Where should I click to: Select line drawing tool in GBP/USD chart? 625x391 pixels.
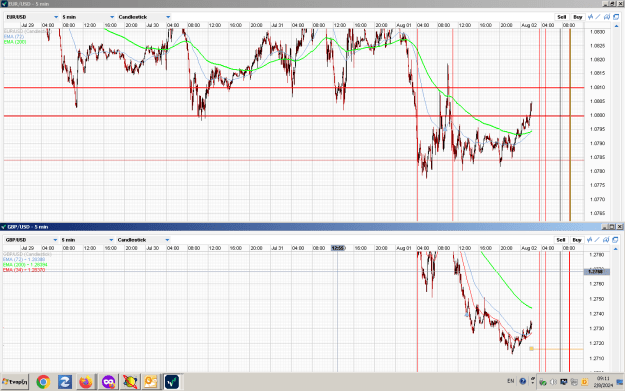pos(597,240)
